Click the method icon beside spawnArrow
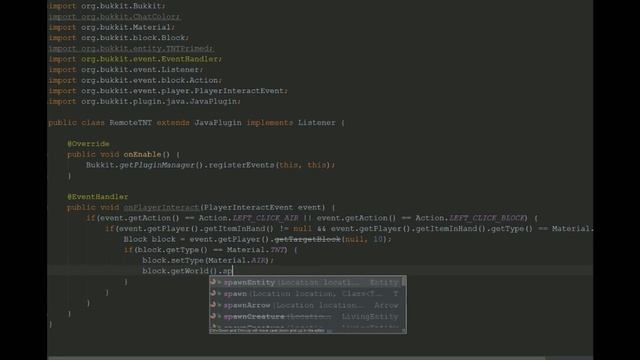Viewport: 640px width, 360px height. pyautogui.click(x=213, y=305)
